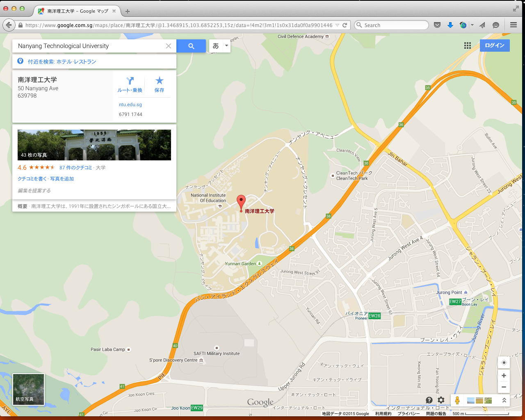Select the Street View pegman icon

point(457,400)
